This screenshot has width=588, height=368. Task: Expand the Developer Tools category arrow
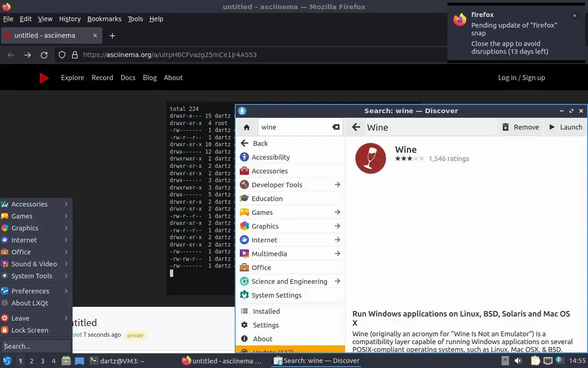pyautogui.click(x=337, y=185)
